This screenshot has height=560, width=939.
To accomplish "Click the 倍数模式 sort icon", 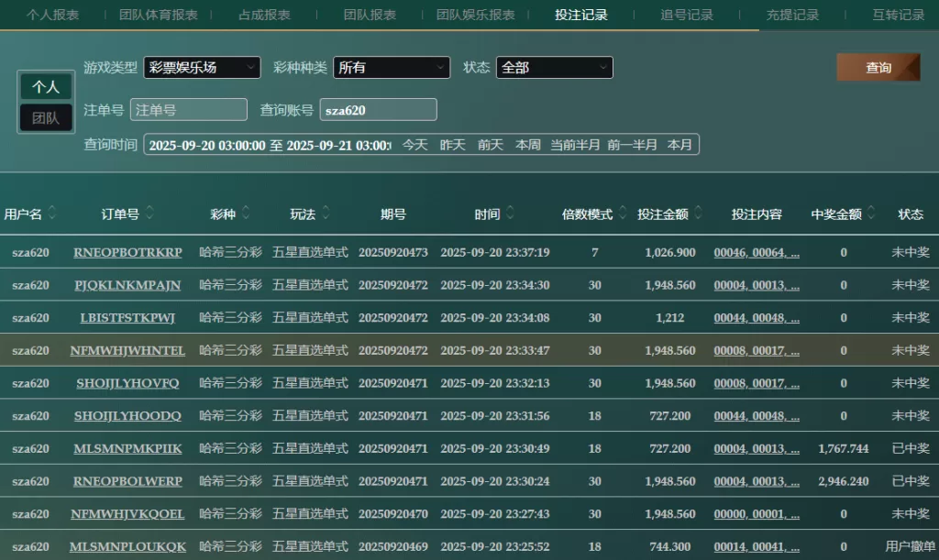I will click(x=622, y=214).
